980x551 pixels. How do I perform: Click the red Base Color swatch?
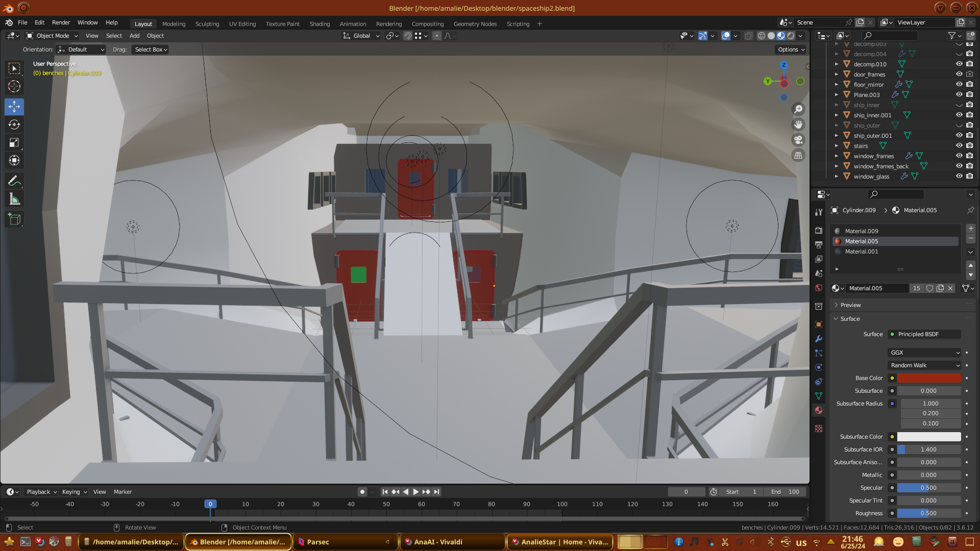pos(928,378)
